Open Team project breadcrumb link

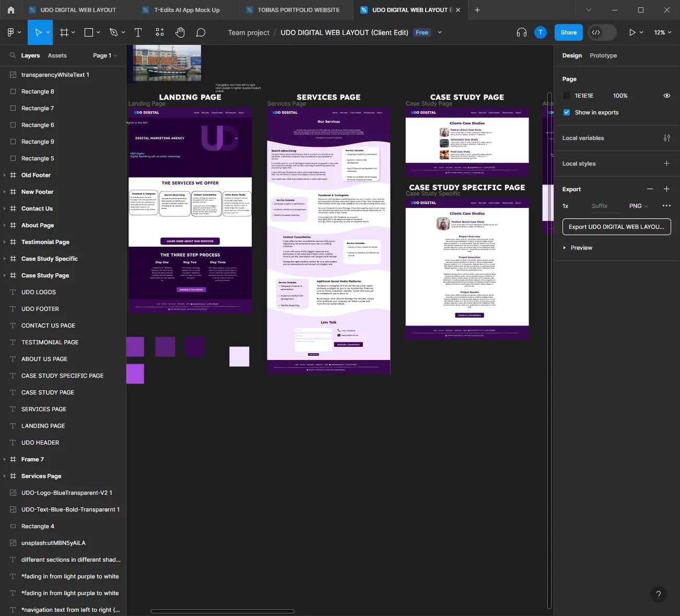coord(249,32)
